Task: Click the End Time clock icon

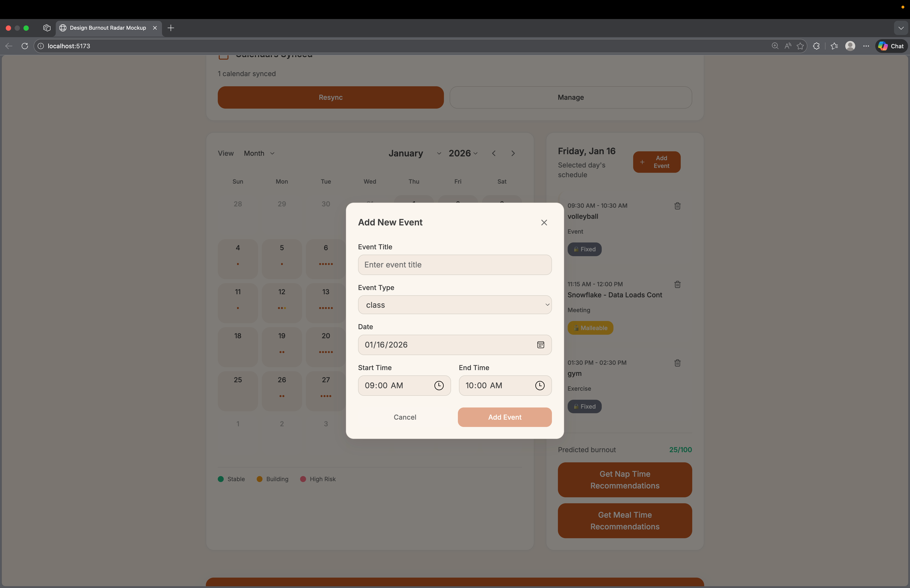Action: pyautogui.click(x=539, y=386)
